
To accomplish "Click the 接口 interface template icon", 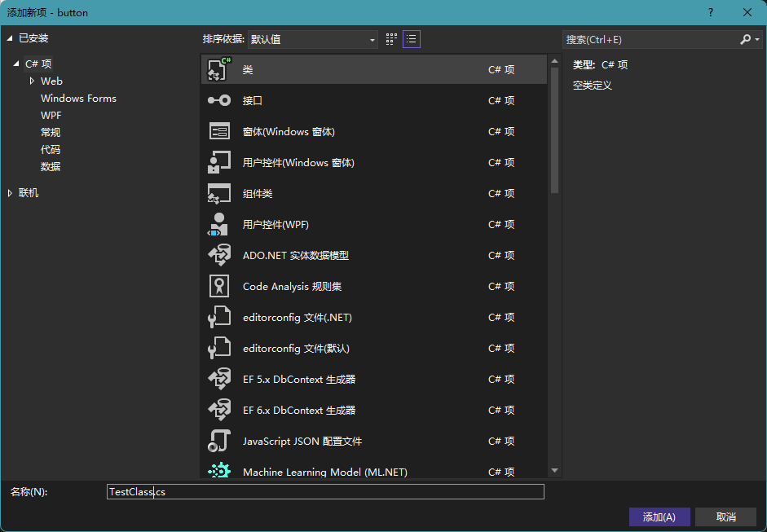I will (x=218, y=100).
